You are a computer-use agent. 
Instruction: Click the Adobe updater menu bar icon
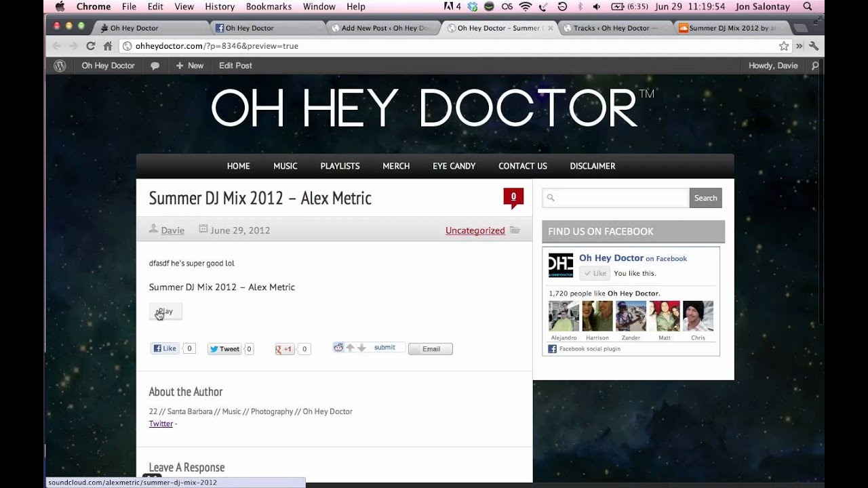(452, 6)
